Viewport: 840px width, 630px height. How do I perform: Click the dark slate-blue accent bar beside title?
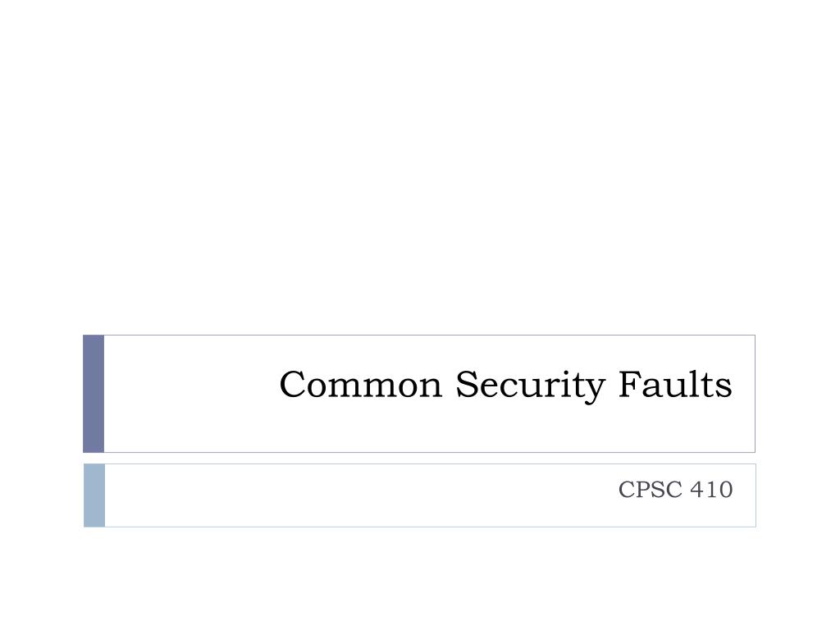coord(94,394)
